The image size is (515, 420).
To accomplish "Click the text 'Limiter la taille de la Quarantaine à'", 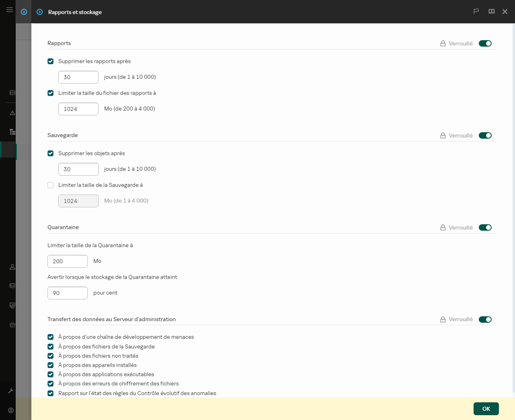I will pos(90,245).
